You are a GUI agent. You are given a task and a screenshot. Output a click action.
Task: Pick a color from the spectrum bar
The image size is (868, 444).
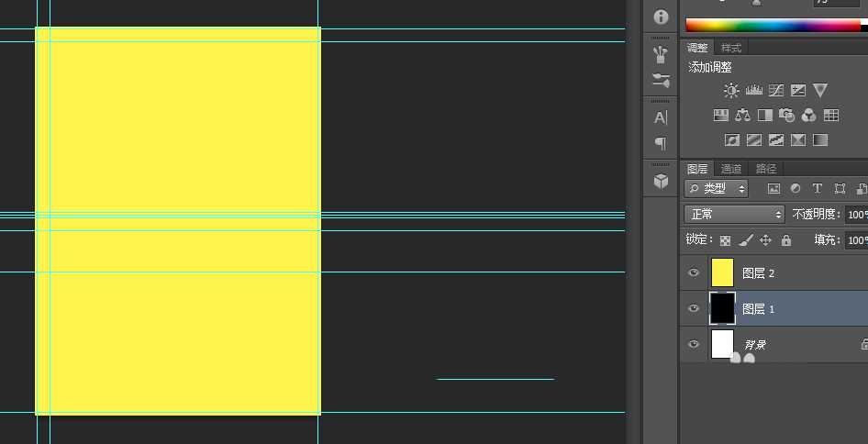coord(773,25)
